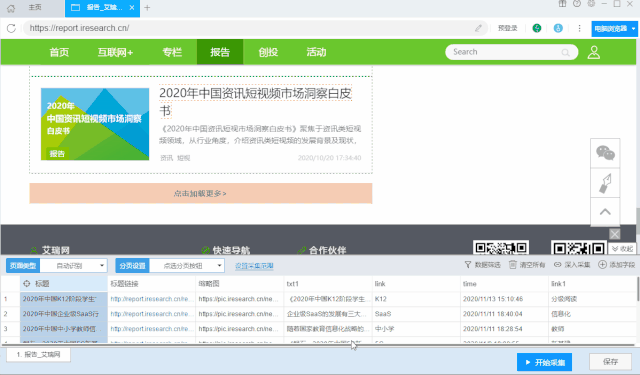Select link cell K12 in row 1
Viewport: 640px width, 375px height.
(x=416, y=299)
